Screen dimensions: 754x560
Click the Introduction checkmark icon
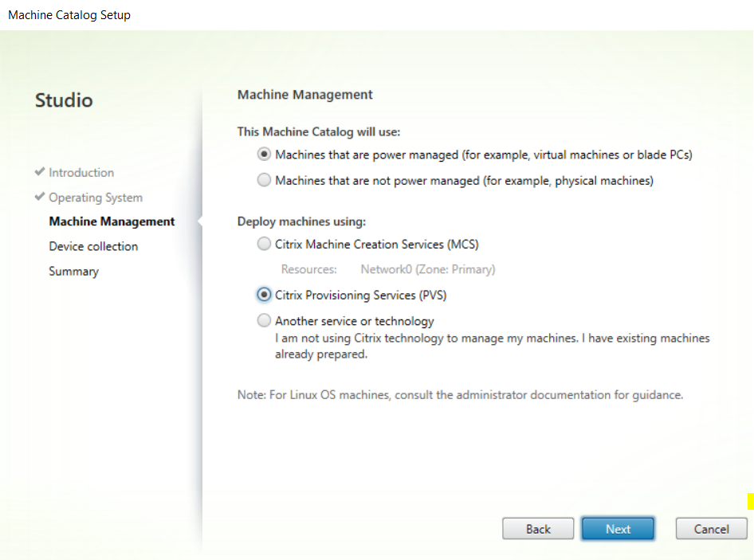(x=40, y=171)
